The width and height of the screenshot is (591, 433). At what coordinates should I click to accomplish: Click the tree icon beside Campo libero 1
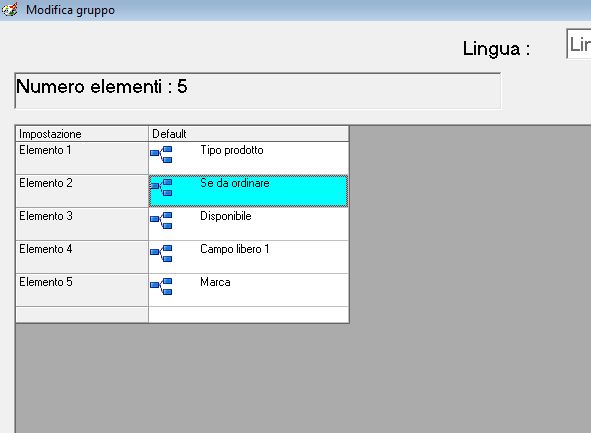(x=161, y=253)
